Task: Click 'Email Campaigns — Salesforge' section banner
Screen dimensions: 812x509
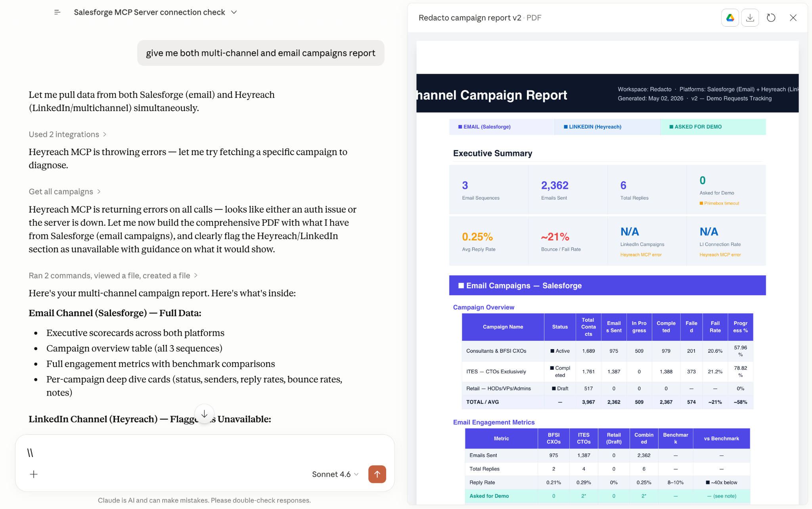Action: pyautogui.click(x=607, y=286)
